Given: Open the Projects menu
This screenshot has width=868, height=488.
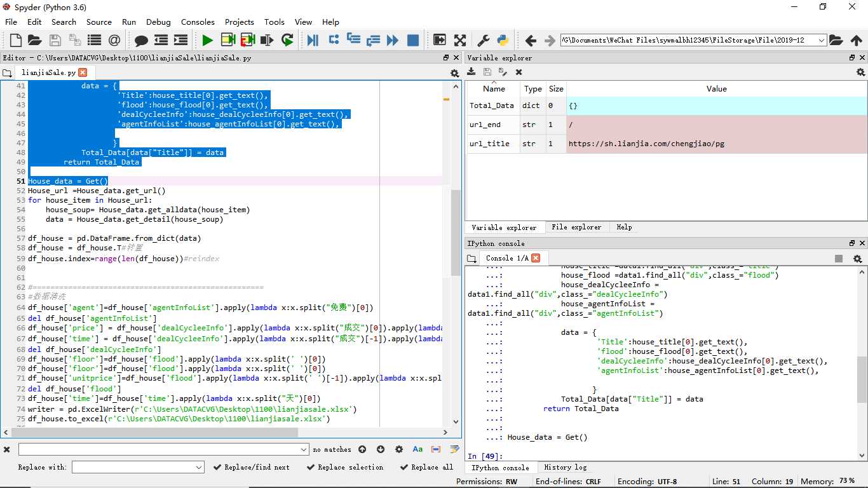Looking at the screenshot, I should pos(239,22).
